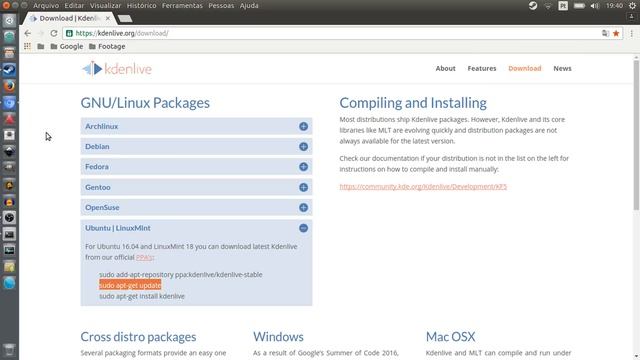
Task: Open the Trash in the launcher
Action: point(9,349)
